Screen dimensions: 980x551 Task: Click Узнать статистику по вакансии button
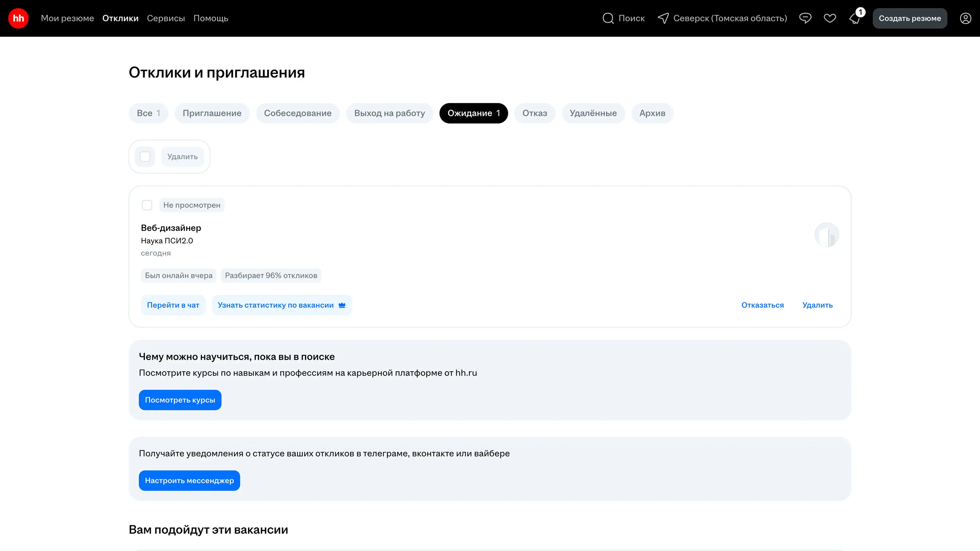[x=281, y=305]
